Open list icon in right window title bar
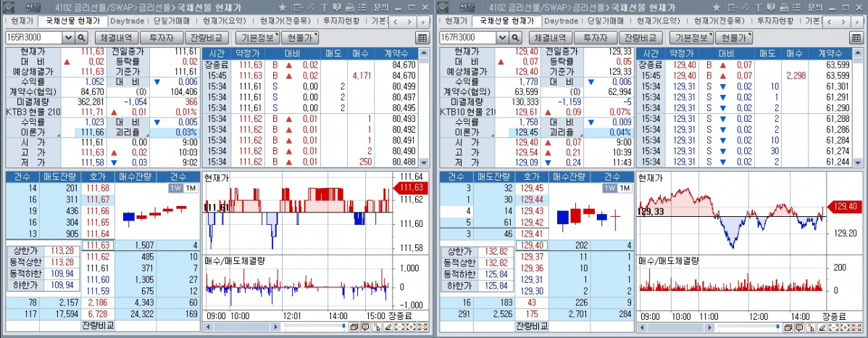This screenshot has height=338, width=868. point(796,8)
